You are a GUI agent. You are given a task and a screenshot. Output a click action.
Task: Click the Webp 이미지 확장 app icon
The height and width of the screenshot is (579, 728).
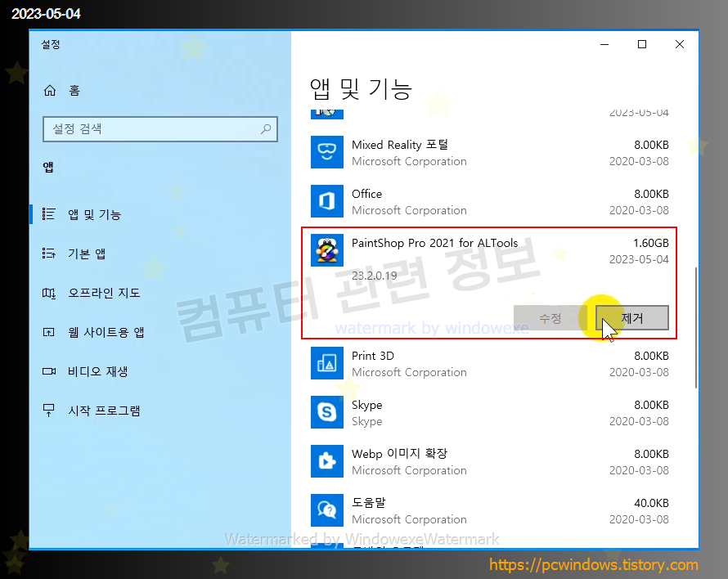click(327, 461)
